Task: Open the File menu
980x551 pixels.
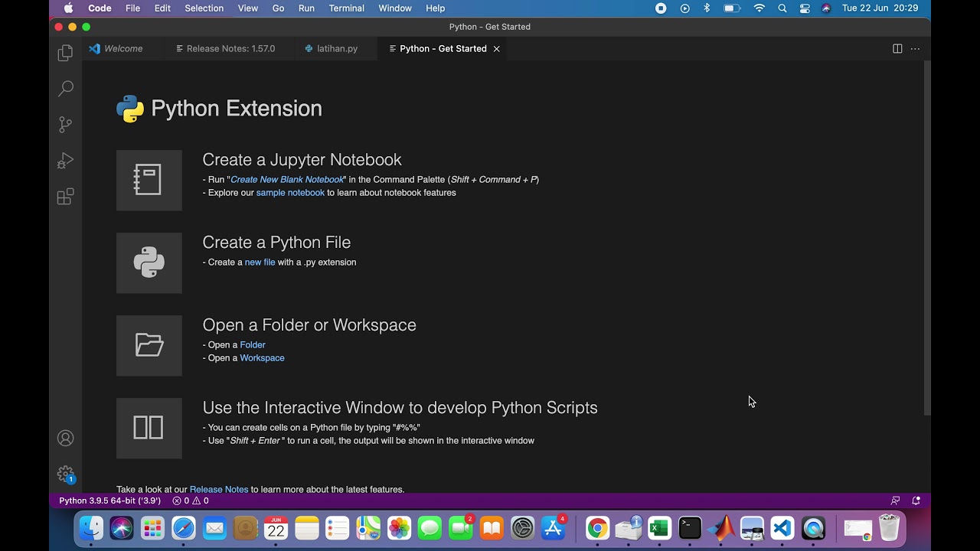Action: tap(132, 8)
